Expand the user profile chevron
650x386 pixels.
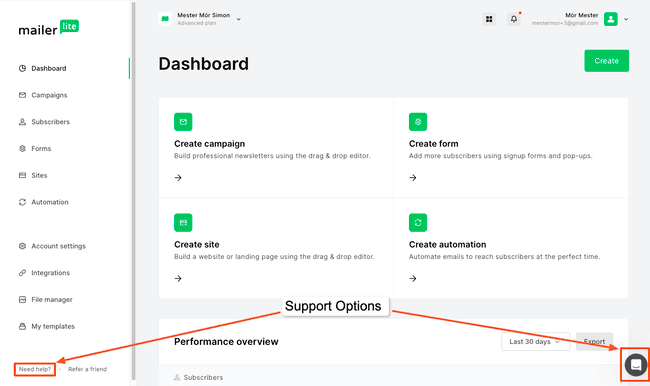tap(626, 19)
